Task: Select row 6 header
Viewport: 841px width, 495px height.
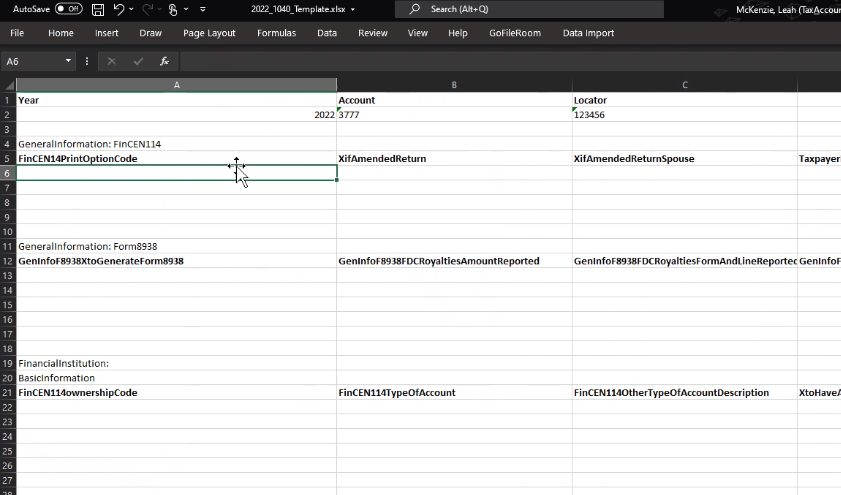Action: click(8, 173)
